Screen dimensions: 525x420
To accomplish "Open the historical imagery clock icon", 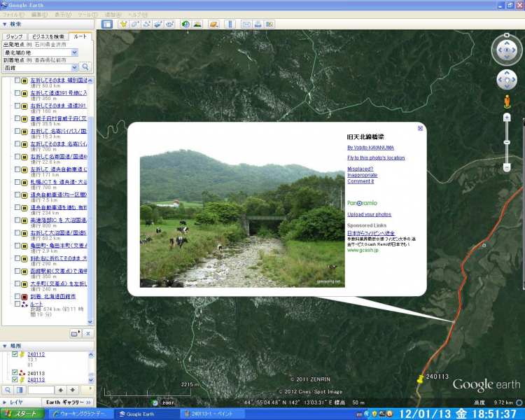I will [185, 24].
